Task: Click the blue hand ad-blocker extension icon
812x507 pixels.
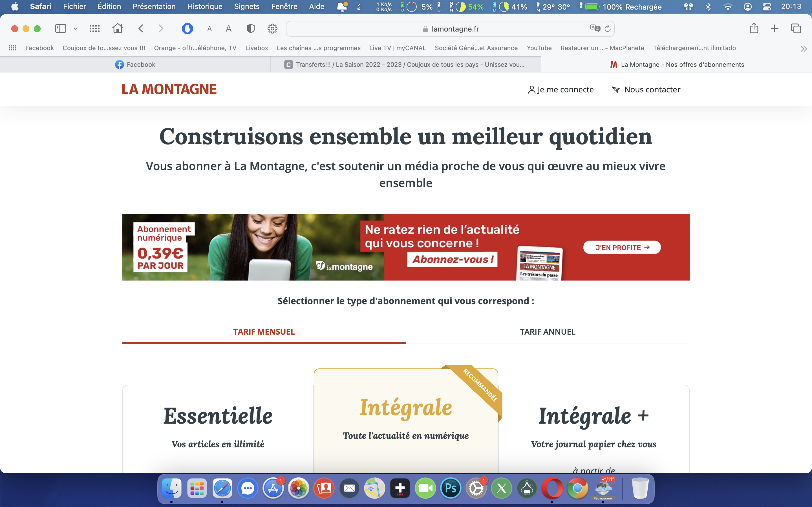Action: point(187,28)
